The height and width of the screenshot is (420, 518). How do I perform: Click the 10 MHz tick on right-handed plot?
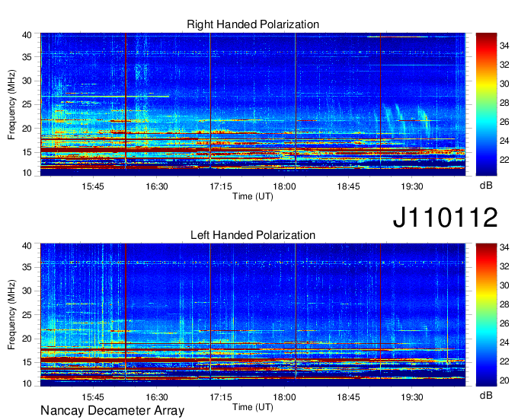pos(27,173)
